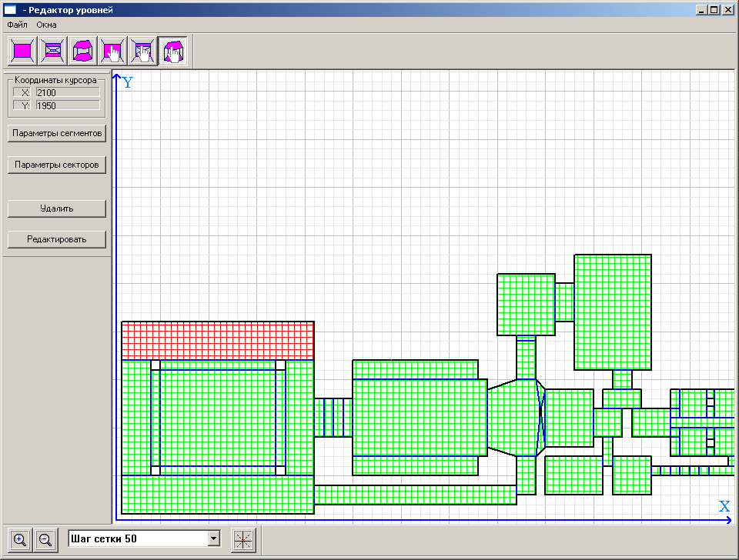Maximize the level editor window

714,10
